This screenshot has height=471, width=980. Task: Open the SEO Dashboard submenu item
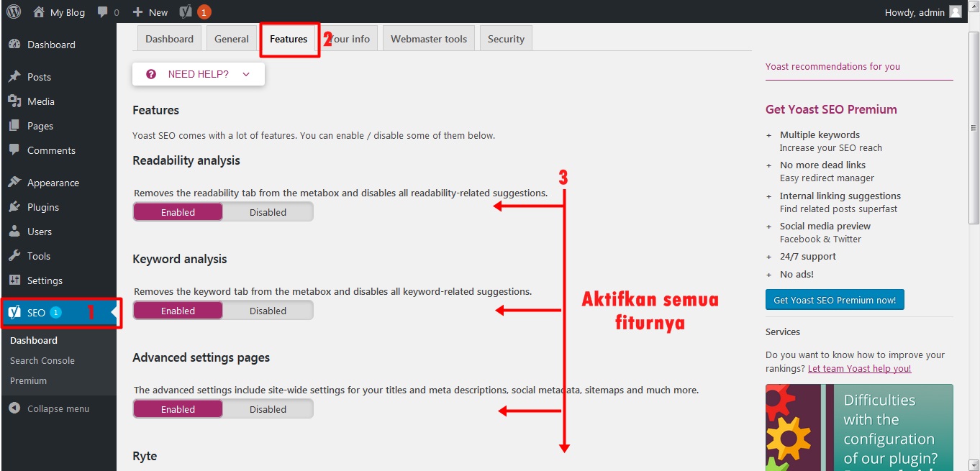coord(34,340)
